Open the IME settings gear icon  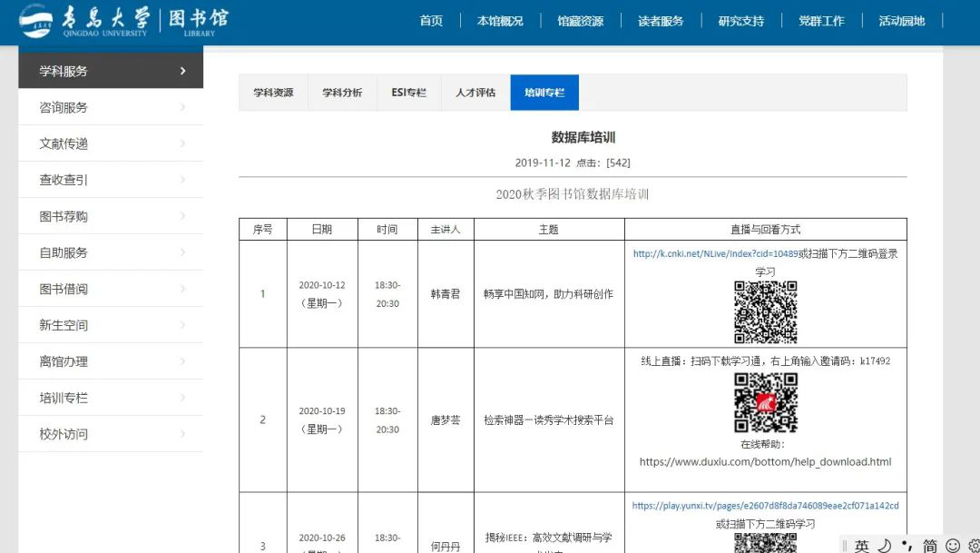[x=974, y=546]
